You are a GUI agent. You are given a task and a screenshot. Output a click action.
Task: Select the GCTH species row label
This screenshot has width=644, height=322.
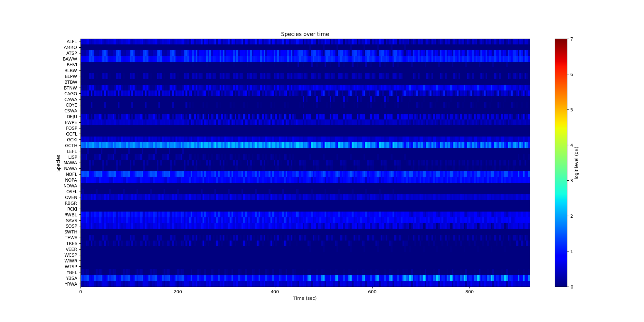tap(71, 146)
